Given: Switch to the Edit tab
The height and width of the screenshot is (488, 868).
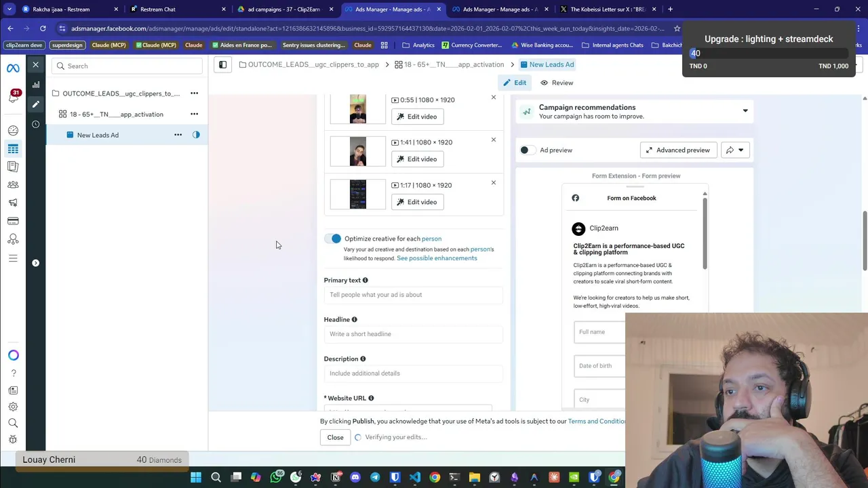Looking at the screenshot, I should 515,83.
